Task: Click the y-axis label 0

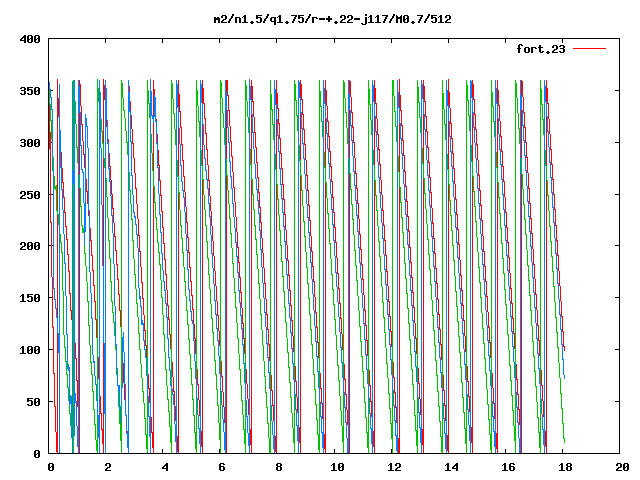Action: click(x=37, y=454)
